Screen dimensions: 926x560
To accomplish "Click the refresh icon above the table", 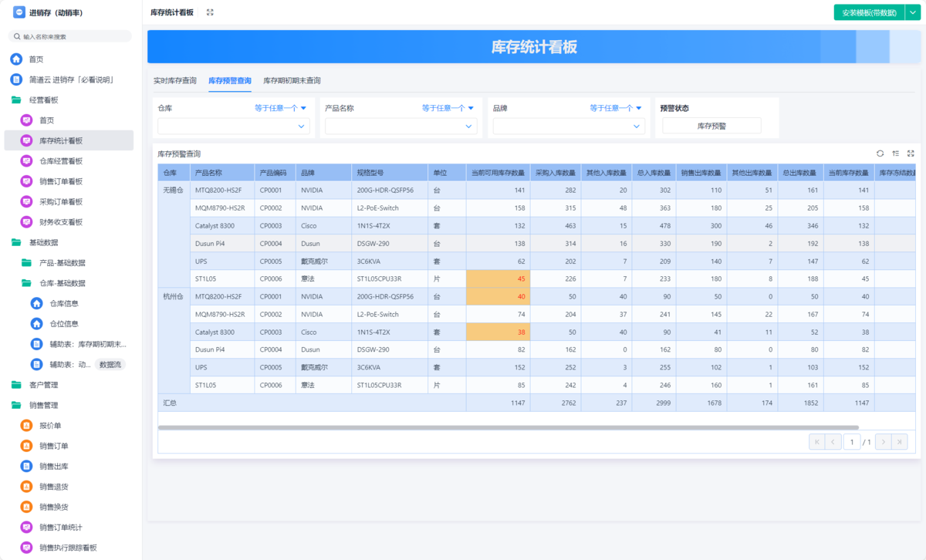I will 880,153.
